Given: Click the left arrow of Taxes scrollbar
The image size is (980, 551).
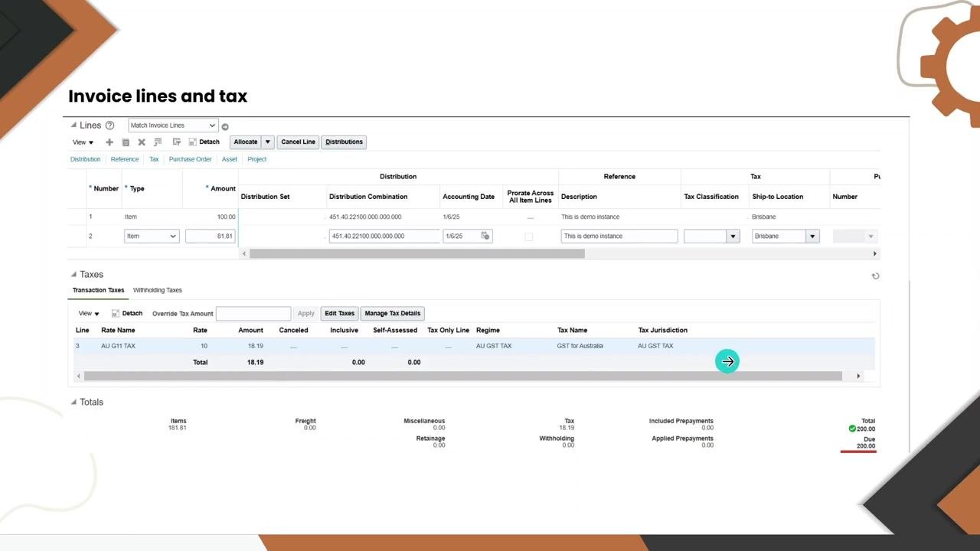Looking at the screenshot, I should tap(78, 376).
